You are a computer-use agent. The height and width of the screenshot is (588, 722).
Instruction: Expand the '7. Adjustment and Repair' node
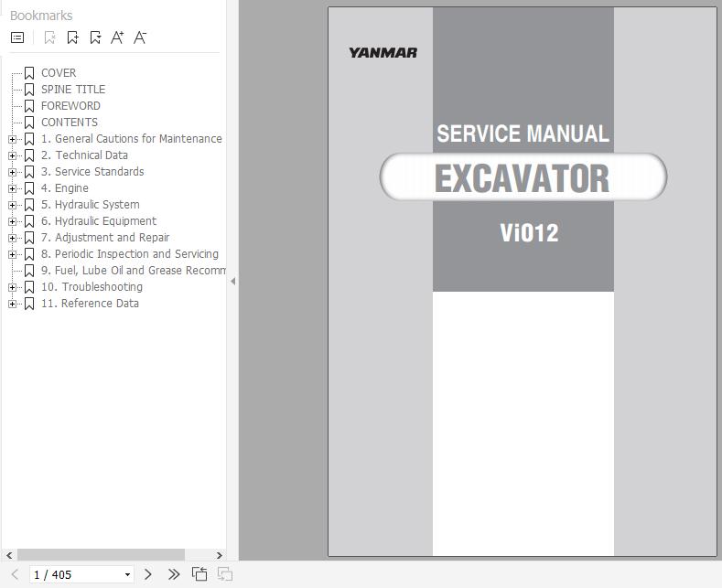pos(13,238)
